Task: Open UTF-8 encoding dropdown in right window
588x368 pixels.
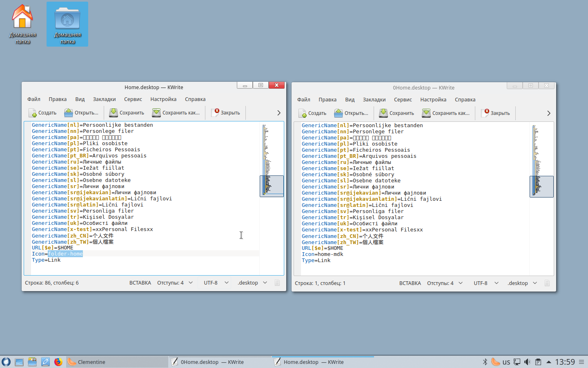Action: tap(486, 283)
